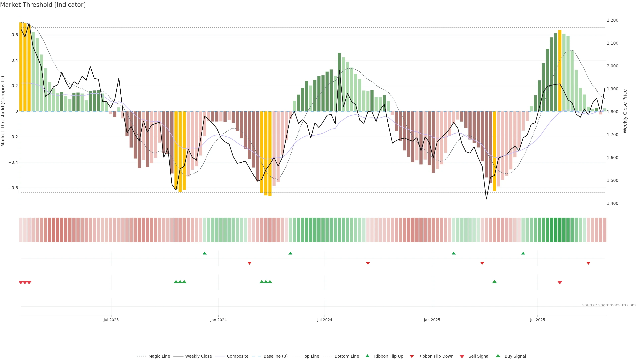Screen dimensions: 644x362
Task: Click the ribbon flip up marker before Jan 2024
Action: (x=204, y=253)
